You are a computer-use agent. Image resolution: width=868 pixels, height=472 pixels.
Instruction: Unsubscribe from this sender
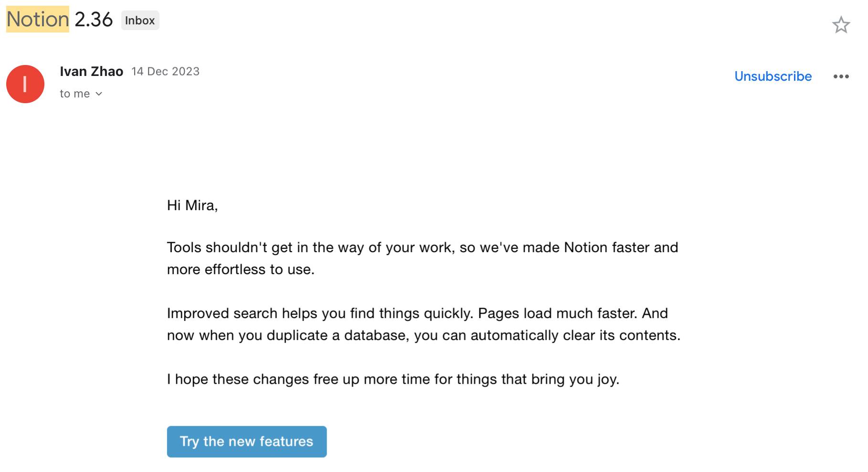pos(773,76)
